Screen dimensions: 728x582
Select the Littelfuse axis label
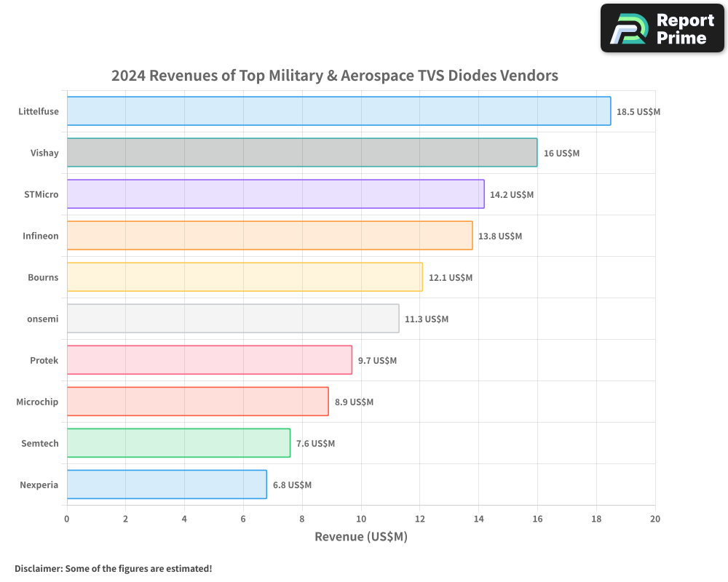click(39, 111)
